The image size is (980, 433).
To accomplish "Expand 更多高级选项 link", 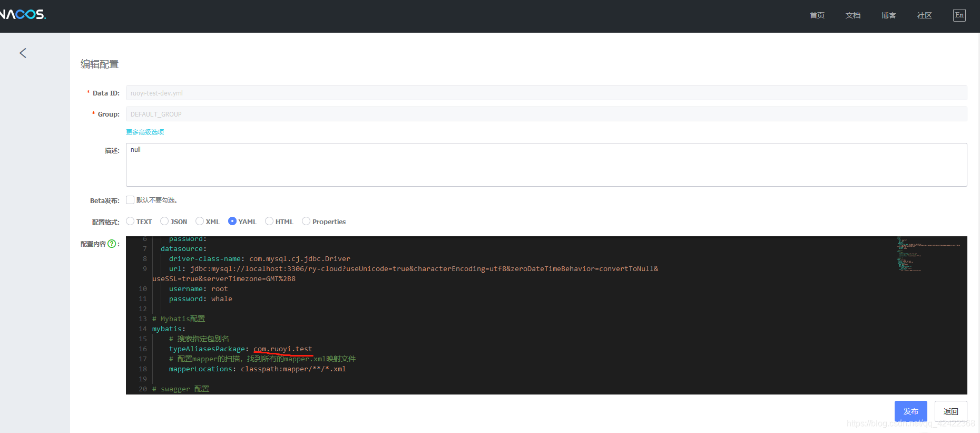I will pos(145,132).
